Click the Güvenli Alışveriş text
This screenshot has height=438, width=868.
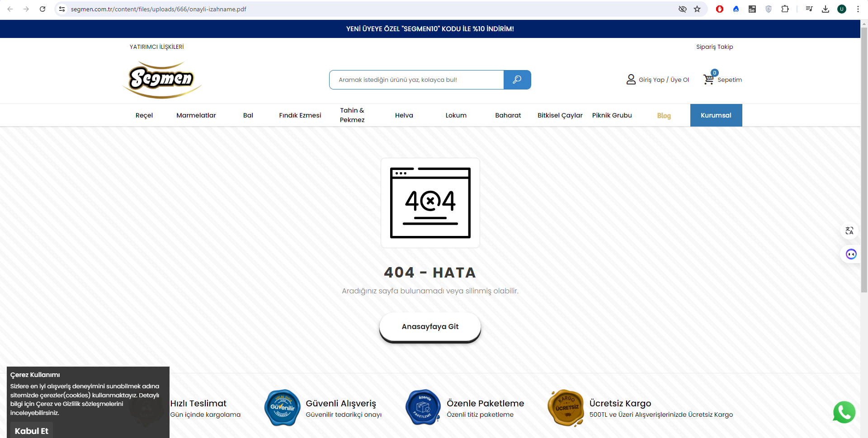click(x=341, y=403)
